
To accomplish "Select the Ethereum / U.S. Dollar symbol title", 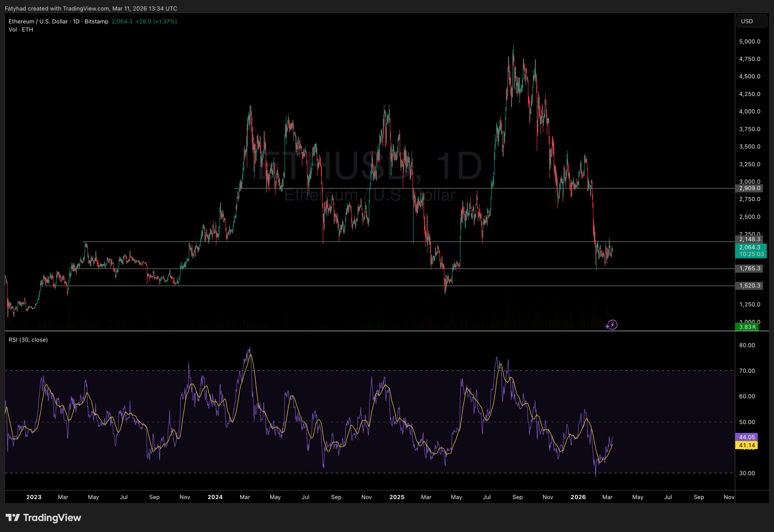I will click(x=58, y=21).
